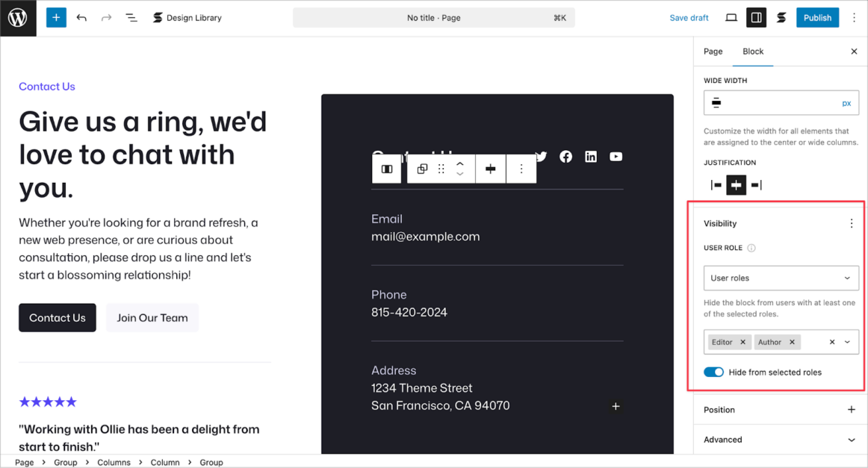Viewport: 868px width, 468px height.
Task: Open the document overview list view
Action: tap(131, 18)
